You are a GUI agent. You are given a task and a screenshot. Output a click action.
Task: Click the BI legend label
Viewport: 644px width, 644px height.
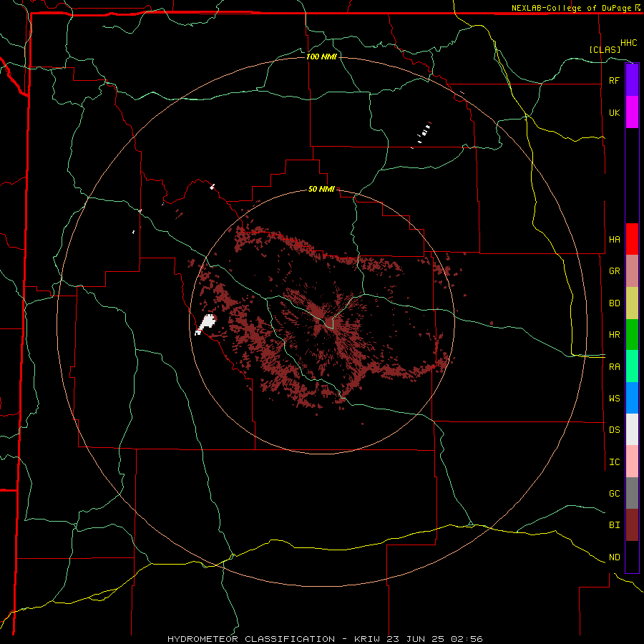tap(614, 525)
